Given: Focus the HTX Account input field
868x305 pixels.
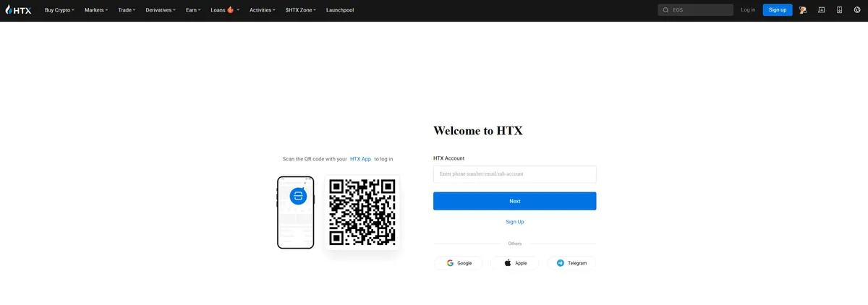Looking at the screenshot, I should 514,174.
